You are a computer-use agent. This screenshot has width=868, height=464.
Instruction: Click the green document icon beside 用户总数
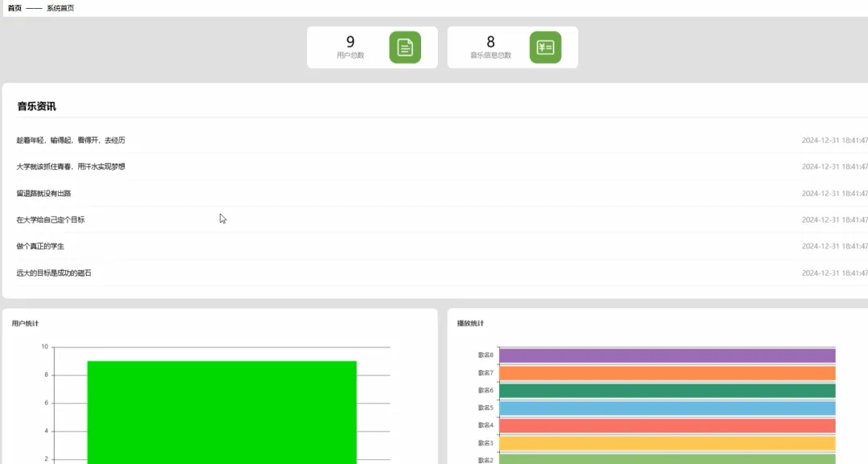pos(404,47)
